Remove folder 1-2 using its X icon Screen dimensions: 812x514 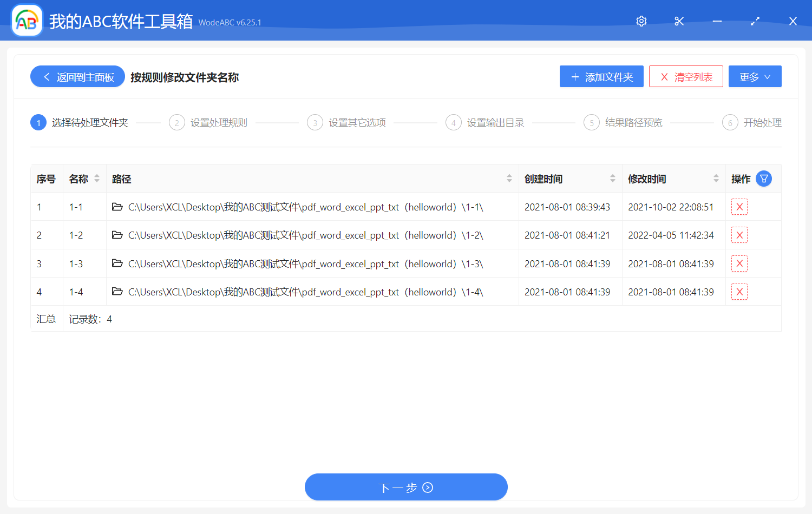point(739,235)
